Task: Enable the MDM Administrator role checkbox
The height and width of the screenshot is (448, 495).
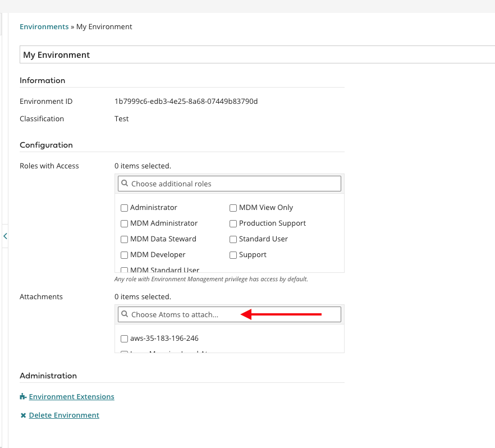Action: [125, 223]
